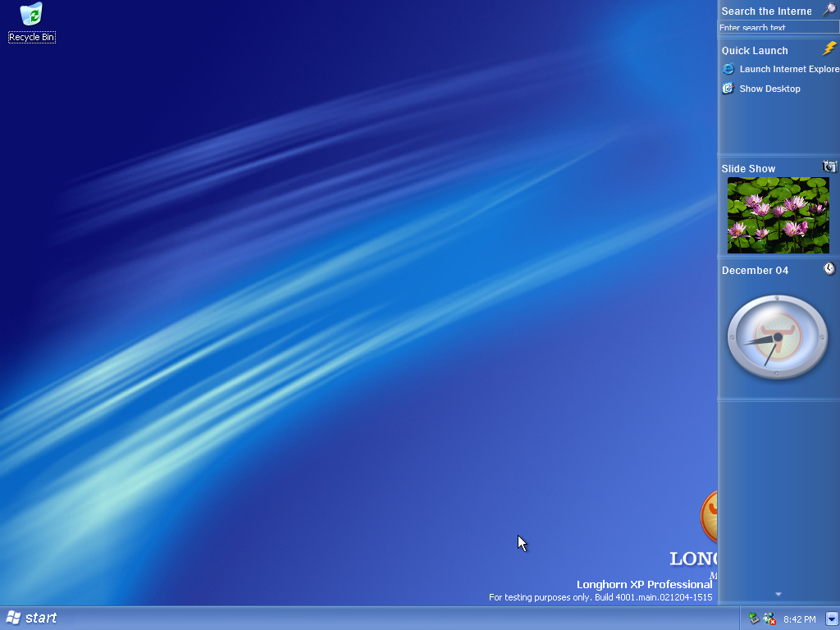Screen dimensions: 840x630
Task: Click the 8:42 PM taskbar clock
Action: [799, 619]
